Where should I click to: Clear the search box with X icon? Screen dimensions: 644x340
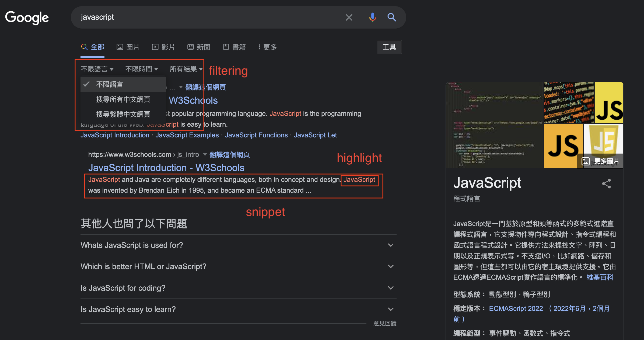(349, 18)
